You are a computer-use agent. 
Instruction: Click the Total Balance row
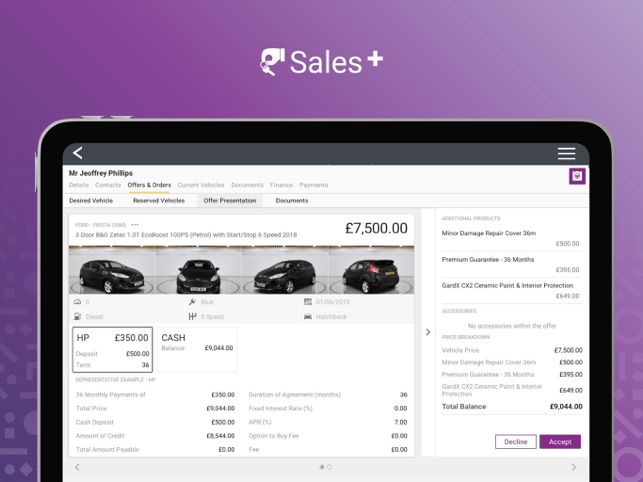pos(512,407)
